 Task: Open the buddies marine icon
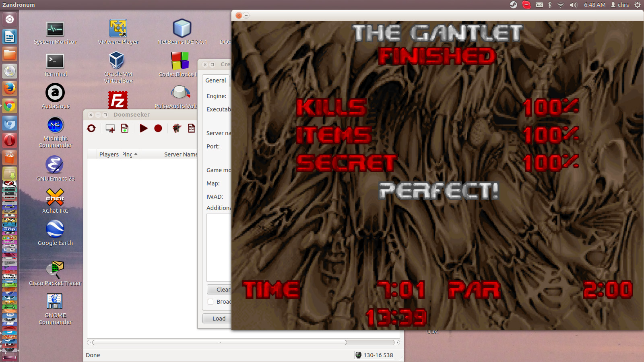pyautogui.click(x=177, y=128)
